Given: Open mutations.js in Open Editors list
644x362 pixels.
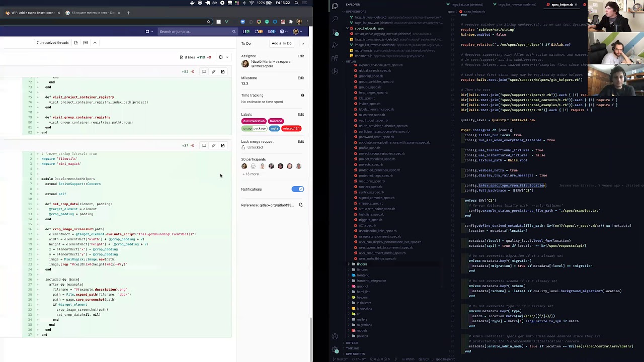Looking at the screenshot, I should coord(363,50).
